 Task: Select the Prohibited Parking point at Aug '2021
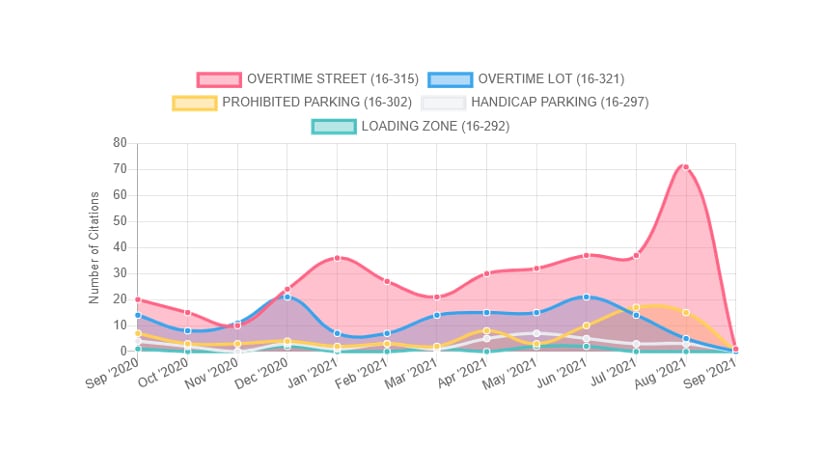tap(686, 312)
